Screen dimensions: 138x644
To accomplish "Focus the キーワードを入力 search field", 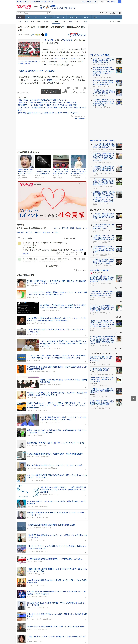I will pyautogui.click(x=32, y=13).
